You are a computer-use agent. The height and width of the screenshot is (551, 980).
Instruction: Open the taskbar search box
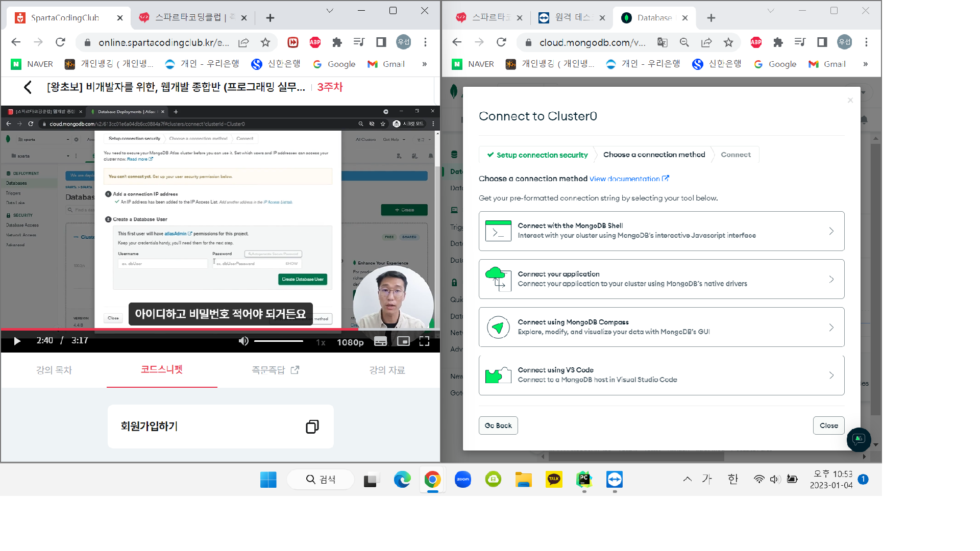[321, 480]
